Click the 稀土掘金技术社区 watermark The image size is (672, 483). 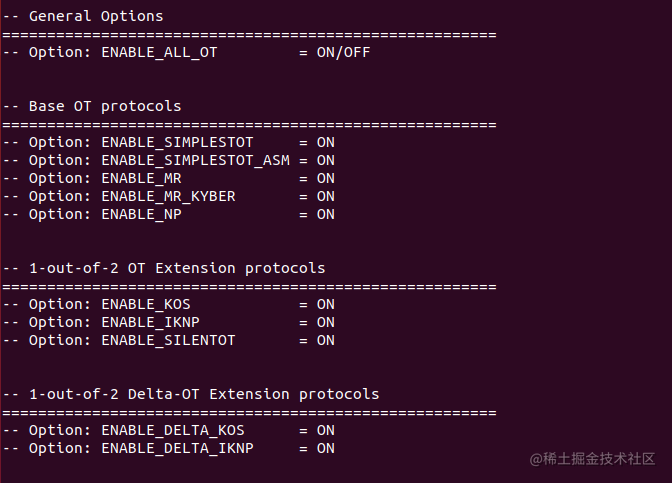(593, 458)
